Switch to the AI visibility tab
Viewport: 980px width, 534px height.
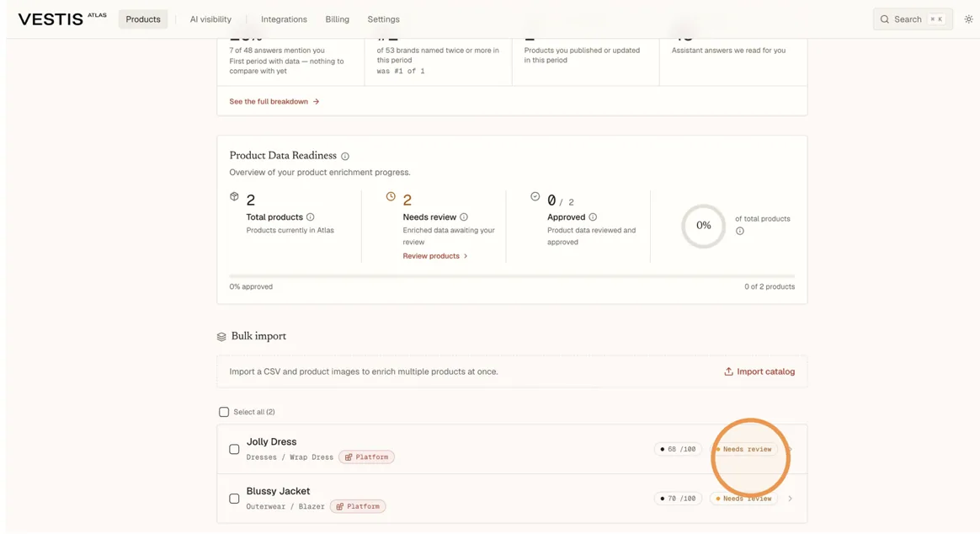[210, 19]
